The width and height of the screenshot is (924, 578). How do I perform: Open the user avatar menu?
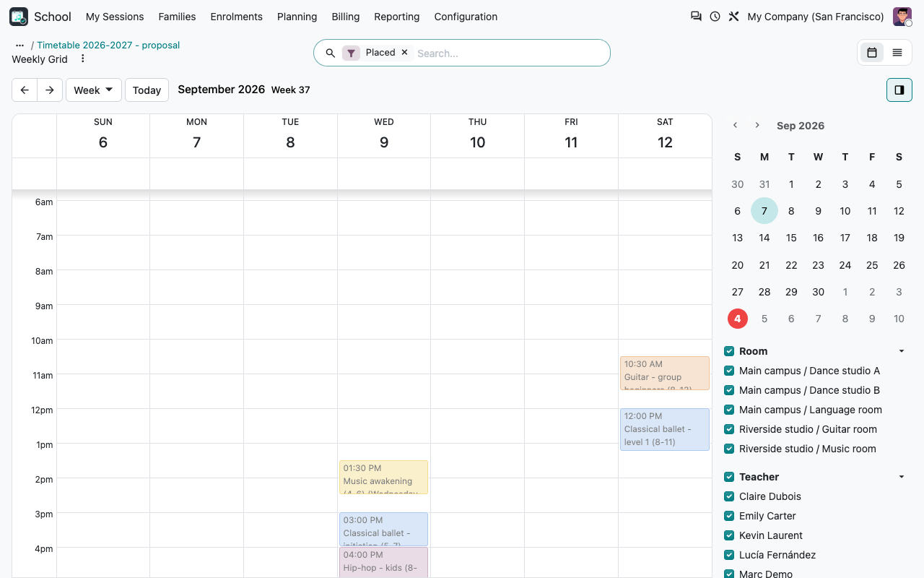tap(902, 17)
